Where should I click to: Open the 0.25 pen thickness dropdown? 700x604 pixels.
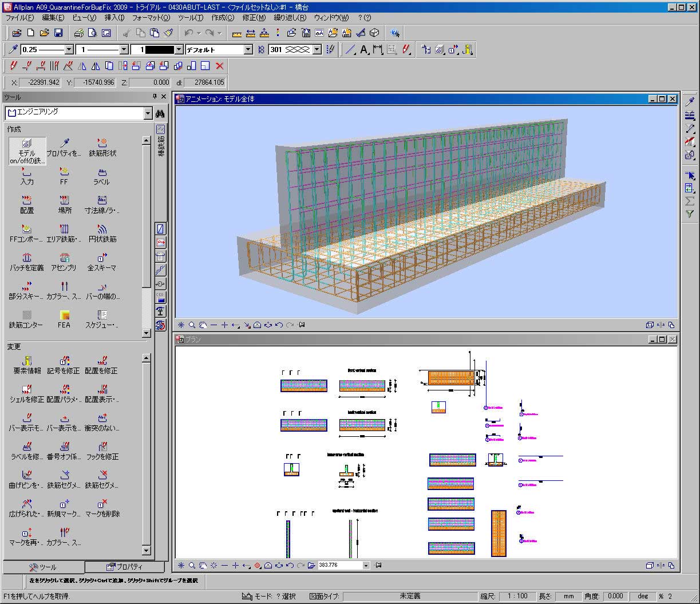coord(69,50)
